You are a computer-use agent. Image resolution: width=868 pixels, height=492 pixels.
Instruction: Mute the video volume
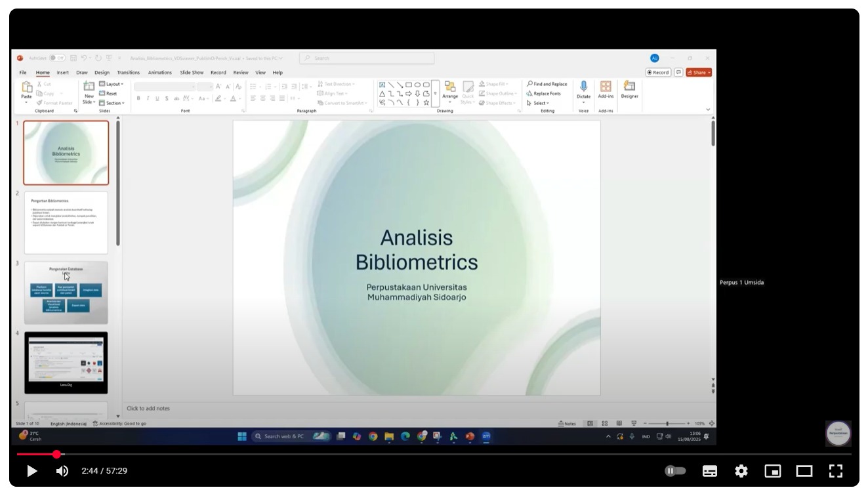pyautogui.click(x=62, y=471)
